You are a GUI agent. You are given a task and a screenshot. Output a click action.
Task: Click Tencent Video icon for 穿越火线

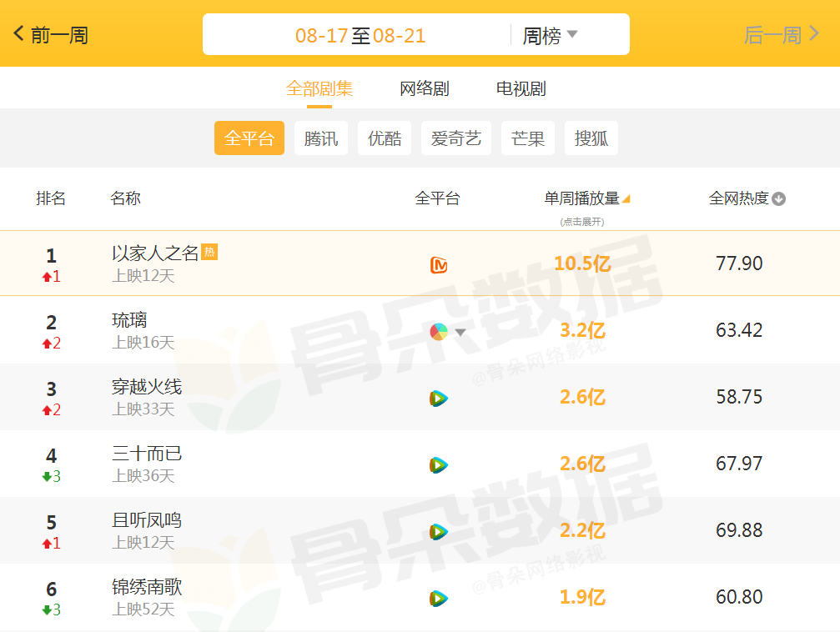tap(439, 399)
